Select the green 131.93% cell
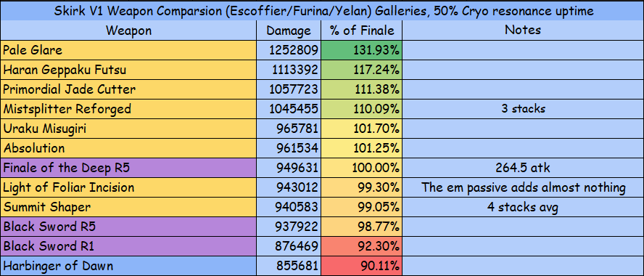 coord(361,50)
